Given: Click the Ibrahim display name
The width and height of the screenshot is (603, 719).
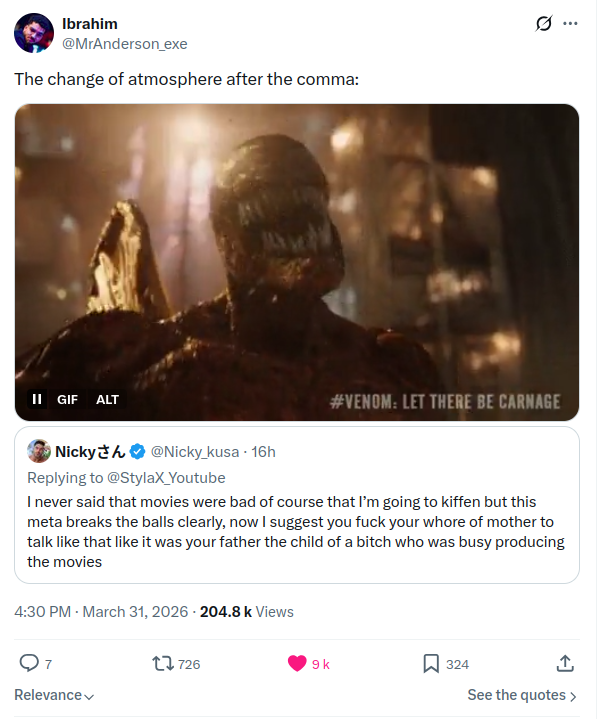Looking at the screenshot, I should coord(90,24).
